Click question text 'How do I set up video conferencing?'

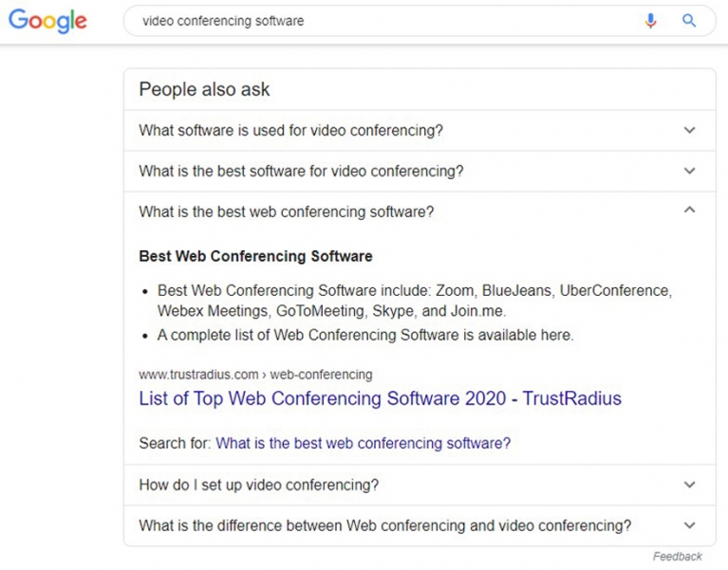click(258, 486)
